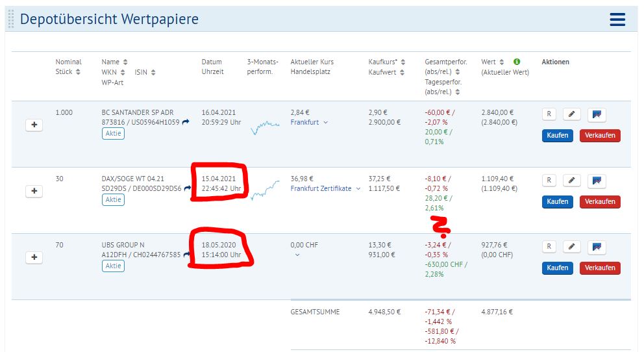Screen dimensions: 644x352
Task: Sort by Wert column
Action: click(x=501, y=62)
